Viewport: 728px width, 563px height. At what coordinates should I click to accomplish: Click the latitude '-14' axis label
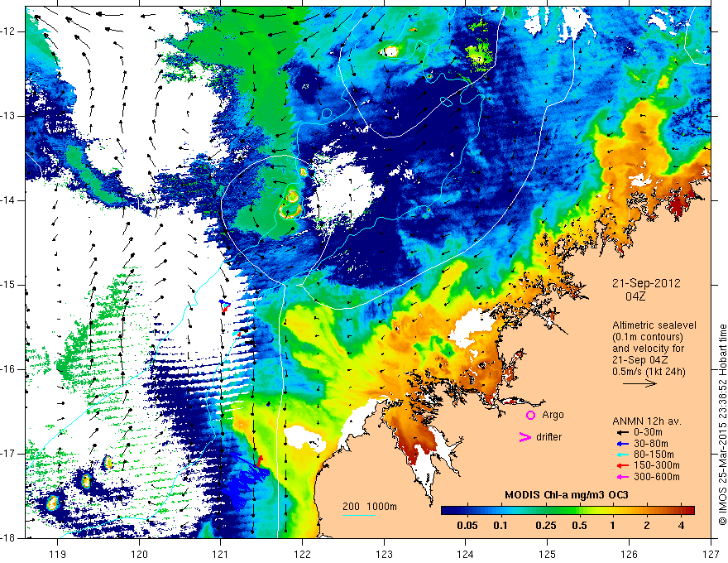click(8, 200)
